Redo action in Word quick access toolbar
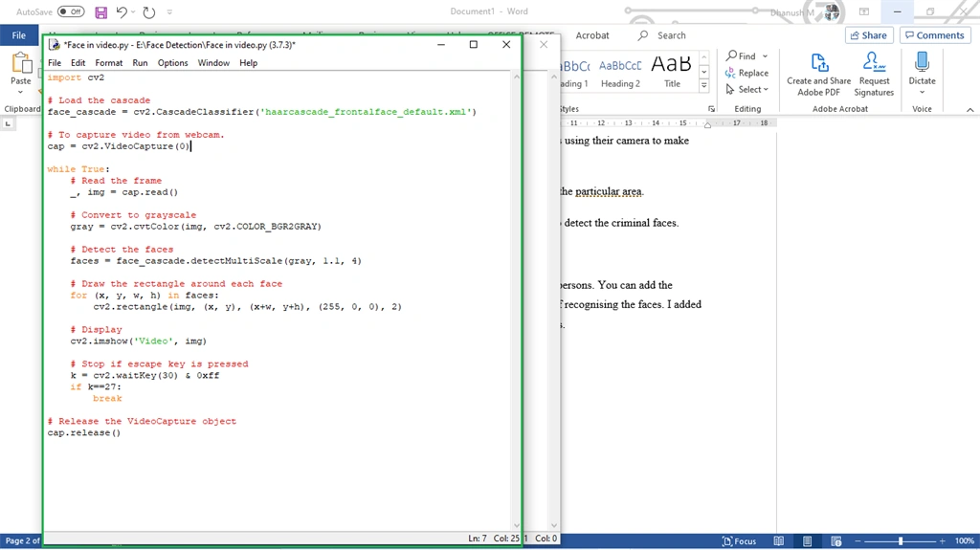The height and width of the screenshot is (550, 980). [x=148, y=11]
